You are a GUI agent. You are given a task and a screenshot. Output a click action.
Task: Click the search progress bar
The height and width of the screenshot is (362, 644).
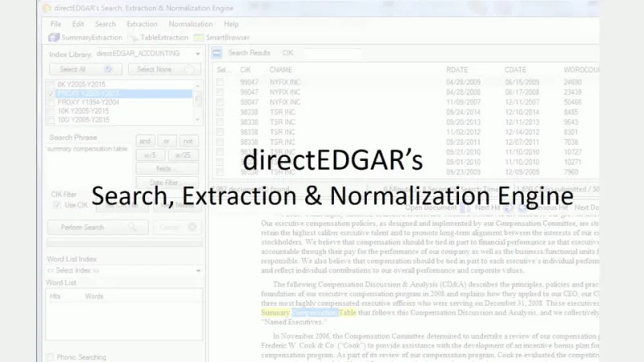click(125, 243)
